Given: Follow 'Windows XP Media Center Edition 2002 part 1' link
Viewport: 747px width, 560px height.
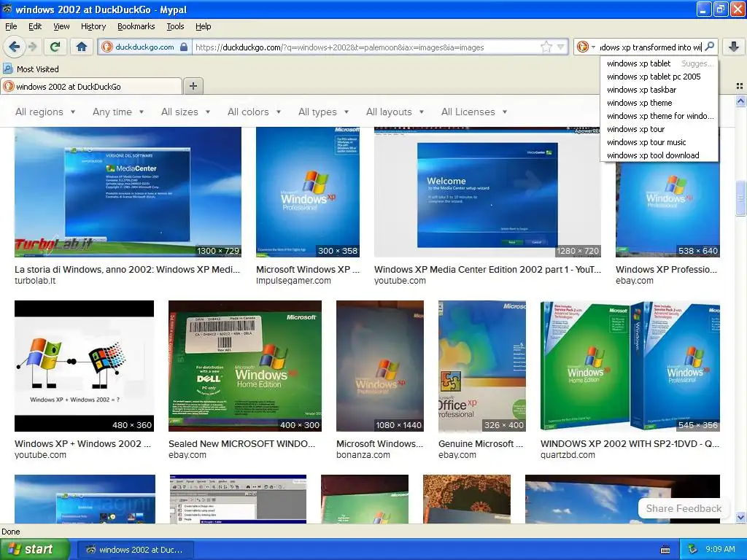Looking at the screenshot, I should pos(487,270).
